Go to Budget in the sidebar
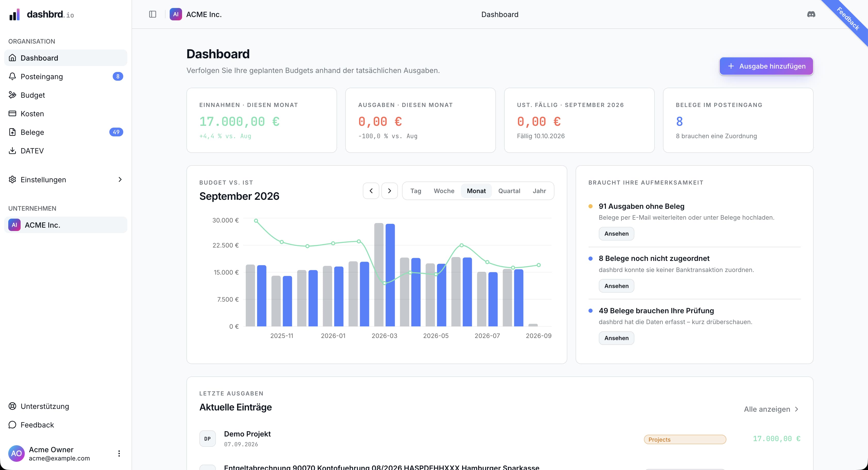This screenshot has width=868, height=470. [66, 95]
